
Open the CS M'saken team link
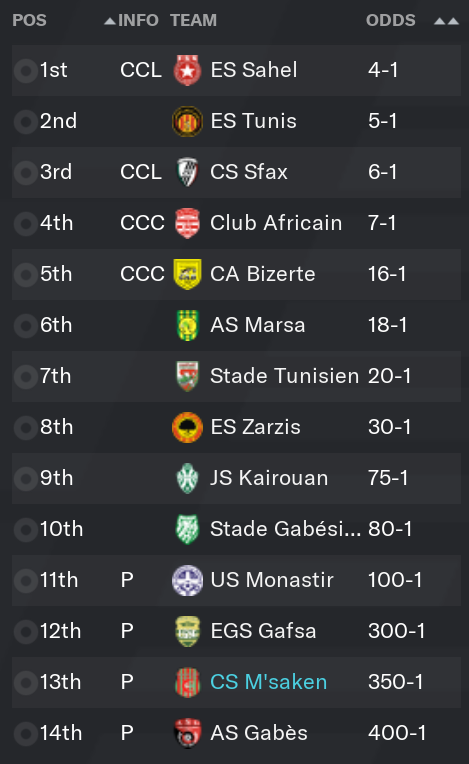pos(268,682)
